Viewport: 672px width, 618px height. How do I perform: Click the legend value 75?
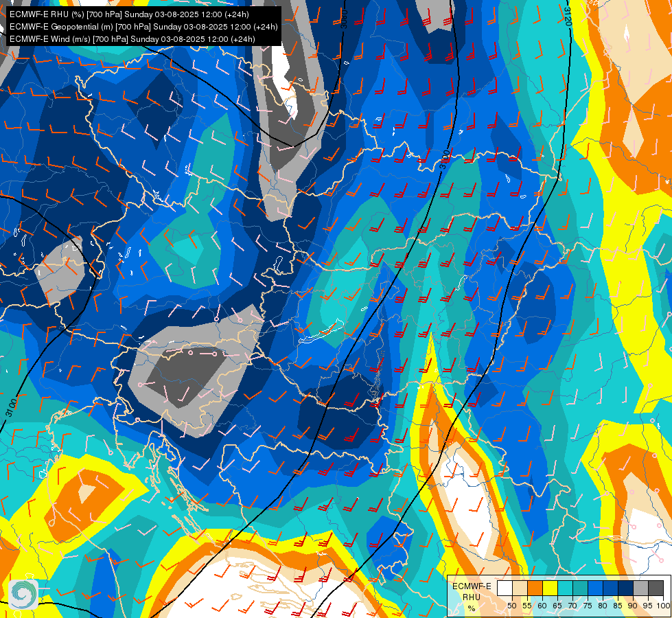(x=588, y=606)
